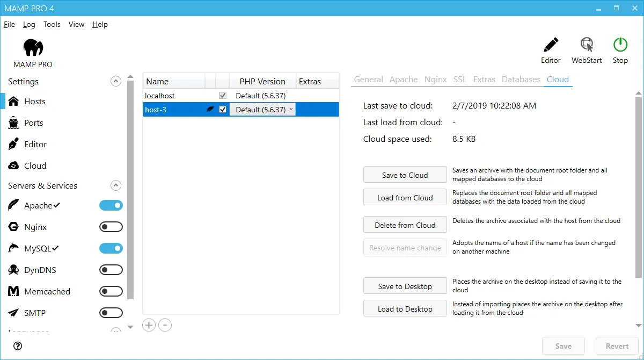Click the feather icon in host-3 row
Image resolution: width=644 pixels, height=360 pixels.
pyautogui.click(x=210, y=109)
